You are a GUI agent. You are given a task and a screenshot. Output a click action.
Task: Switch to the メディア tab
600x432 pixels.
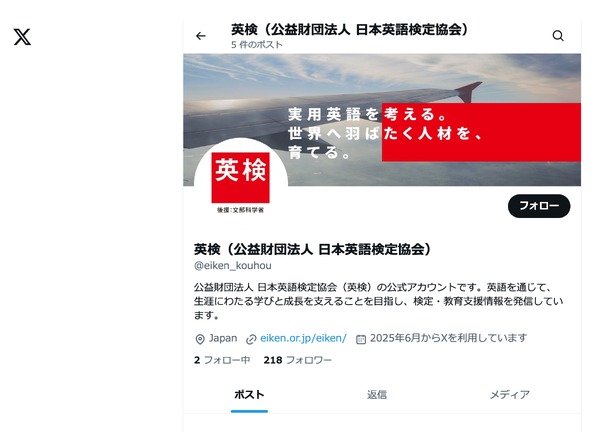510,395
